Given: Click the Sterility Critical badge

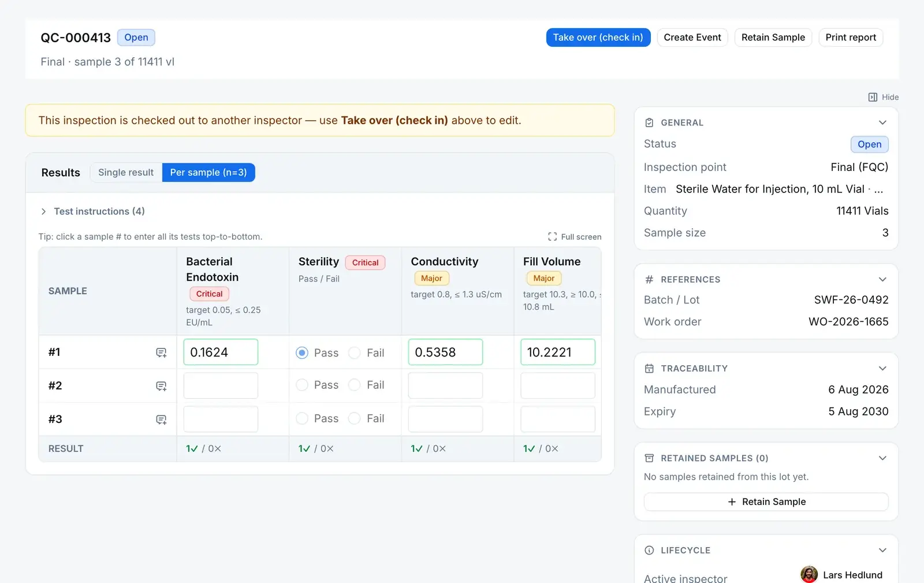Looking at the screenshot, I should pyautogui.click(x=366, y=262).
